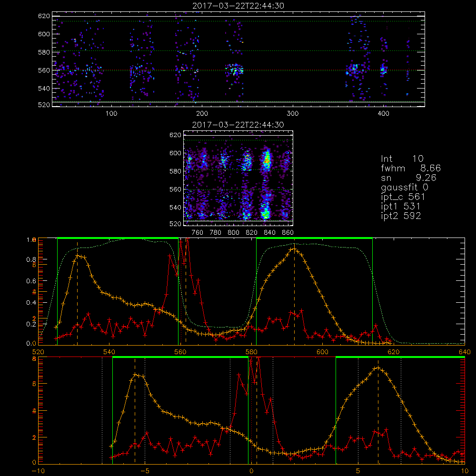
Task: Click x-axis label 400 of top spectrogram
Action: point(383,114)
